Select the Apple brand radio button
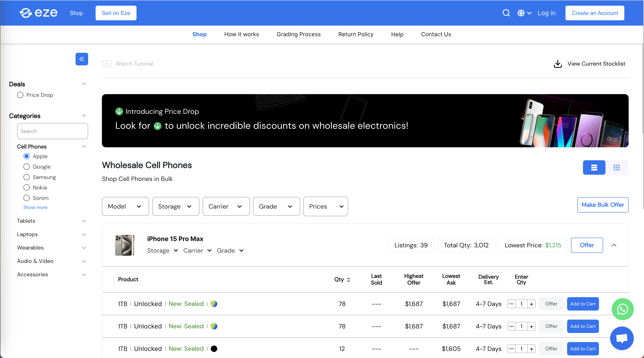The height and width of the screenshot is (358, 644). click(27, 156)
